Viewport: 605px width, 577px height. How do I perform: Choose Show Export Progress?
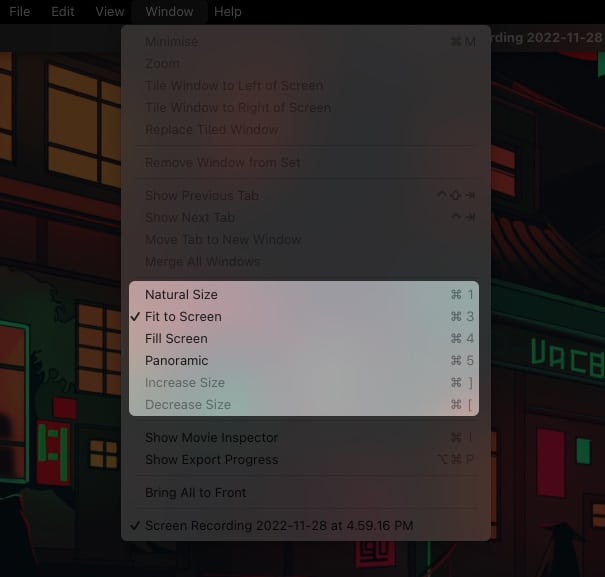coord(304,460)
